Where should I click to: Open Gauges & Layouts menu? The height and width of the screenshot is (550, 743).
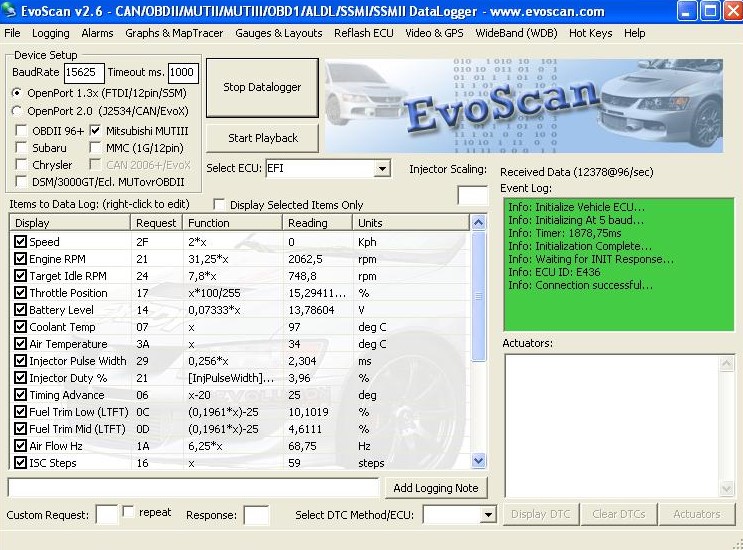click(x=279, y=33)
